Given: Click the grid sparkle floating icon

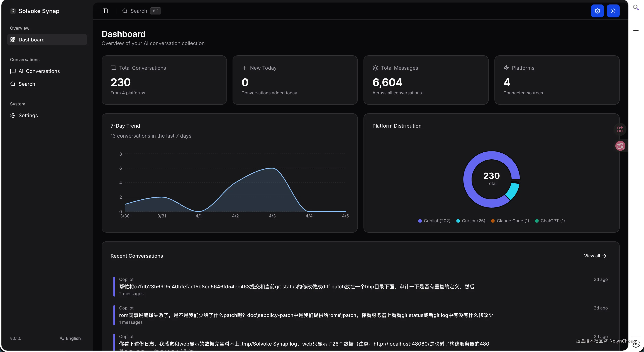Looking at the screenshot, I should (620, 130).
